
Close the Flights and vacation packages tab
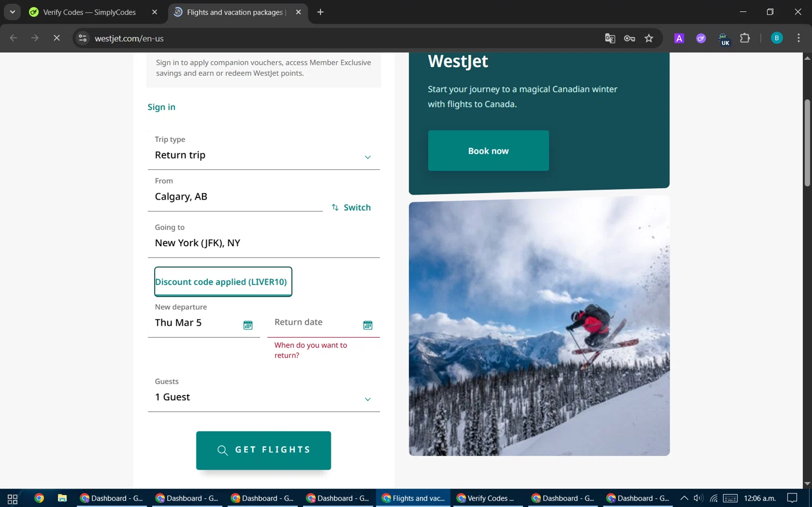click(298, 12)
